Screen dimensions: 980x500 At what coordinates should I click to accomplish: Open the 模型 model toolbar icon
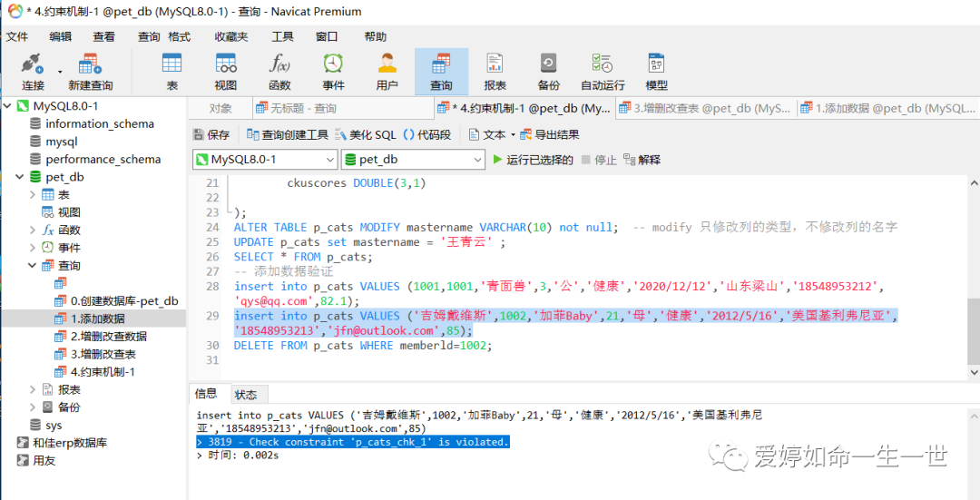656,72
